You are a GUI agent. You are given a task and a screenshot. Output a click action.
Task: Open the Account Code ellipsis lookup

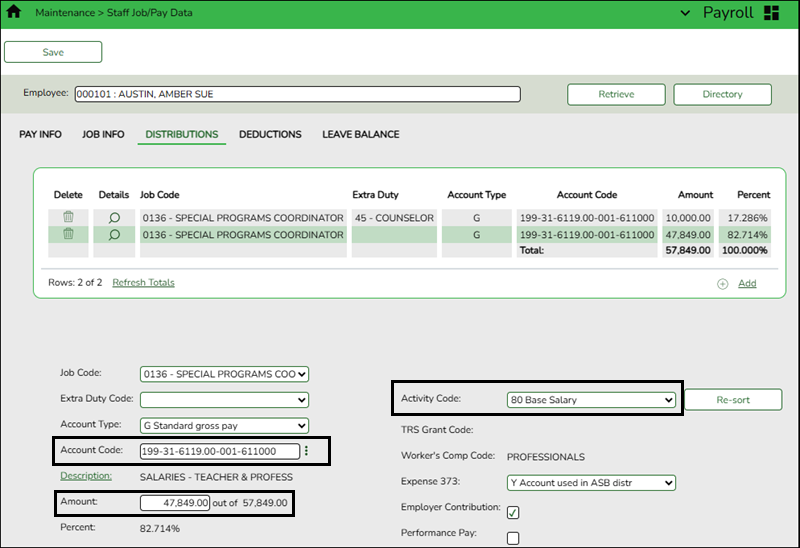(306, 451)
